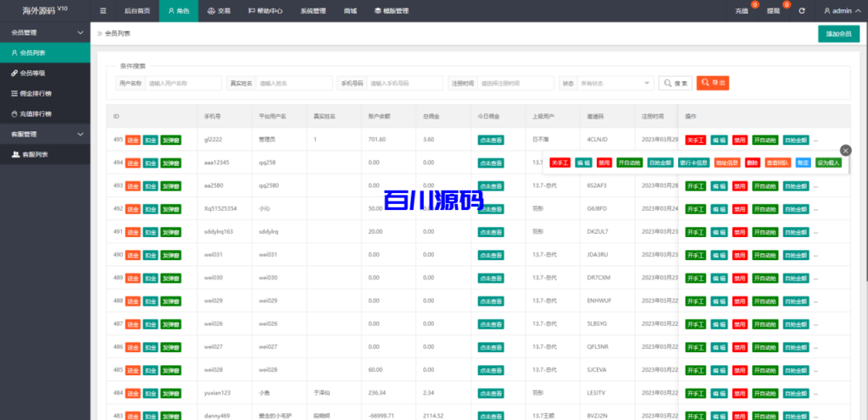Image resolution: width=868 pixels, height=420 pixels.
Task: Click 发弹窗 for row 488
Action: (x=171, y=301)
